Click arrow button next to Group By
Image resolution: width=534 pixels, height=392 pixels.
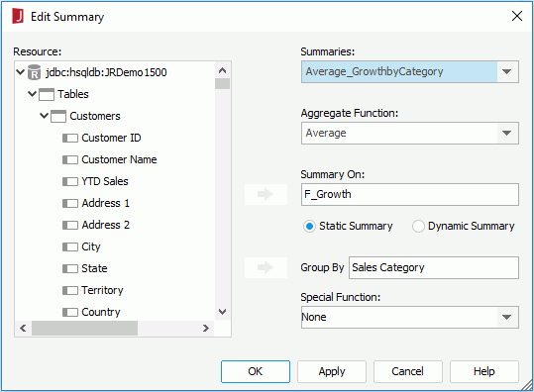coord(266,268)
